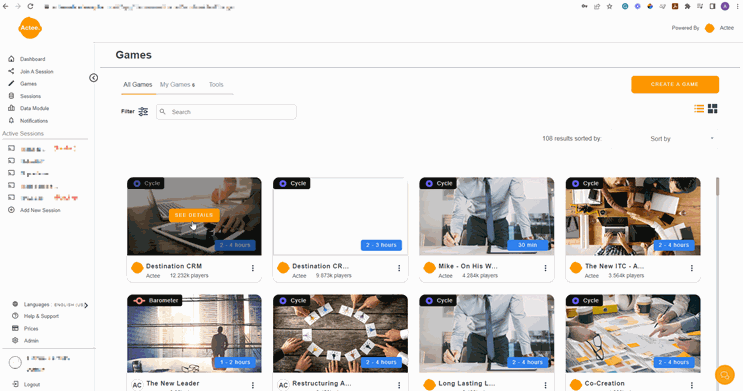Image resolution: width=743 pixels, height=391 pixels.
Task: Open Destination CRM options menu
Action: 253,268
